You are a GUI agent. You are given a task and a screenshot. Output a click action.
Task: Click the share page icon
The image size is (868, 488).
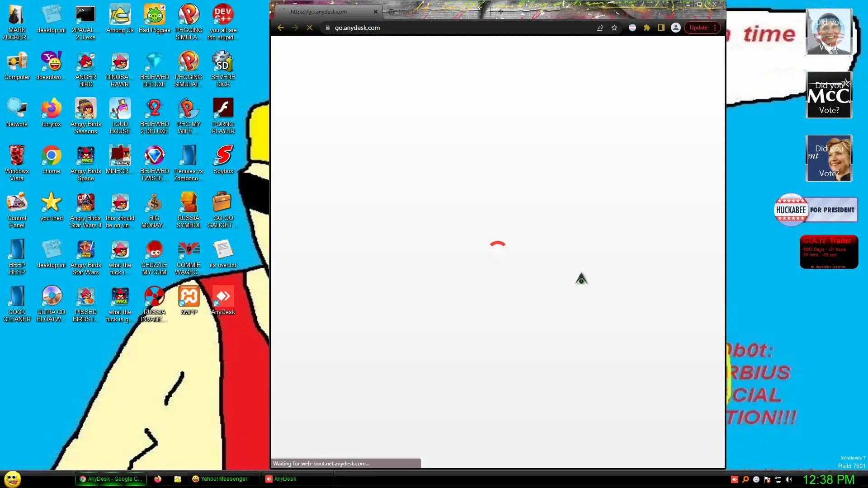click(600, 28)
